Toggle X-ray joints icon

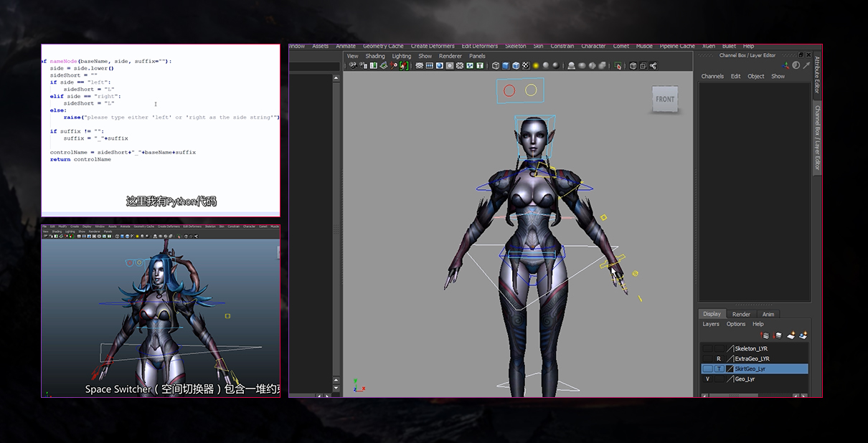click(x=653, y=66)
